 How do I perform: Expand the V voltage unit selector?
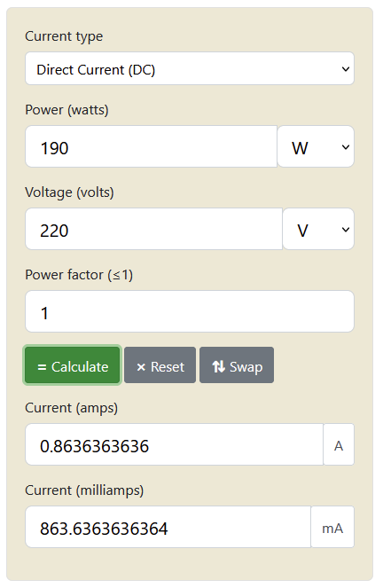point(318,229)
